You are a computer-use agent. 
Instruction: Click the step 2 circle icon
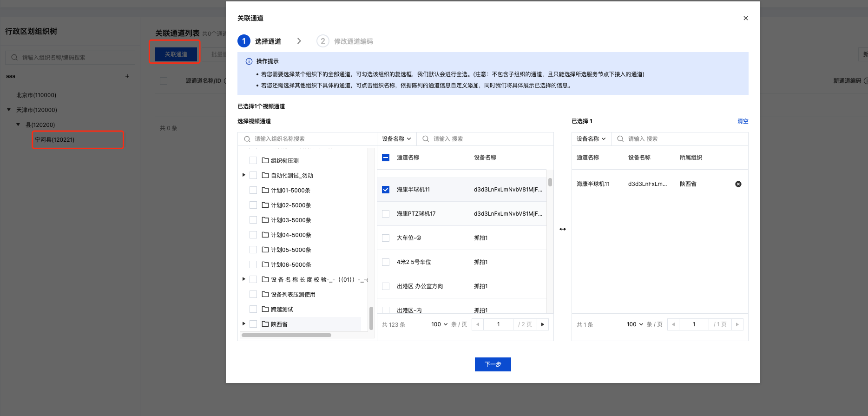tap(323, 41)
